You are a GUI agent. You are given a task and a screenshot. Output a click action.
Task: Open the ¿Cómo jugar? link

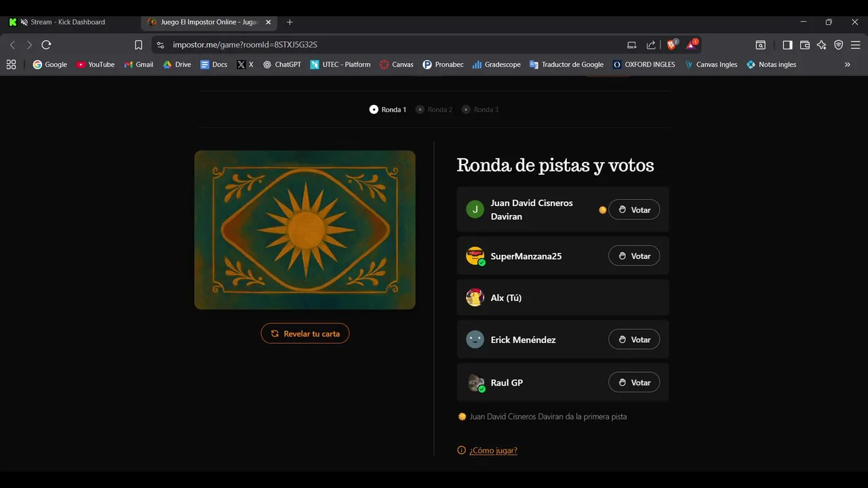[493, 450]
